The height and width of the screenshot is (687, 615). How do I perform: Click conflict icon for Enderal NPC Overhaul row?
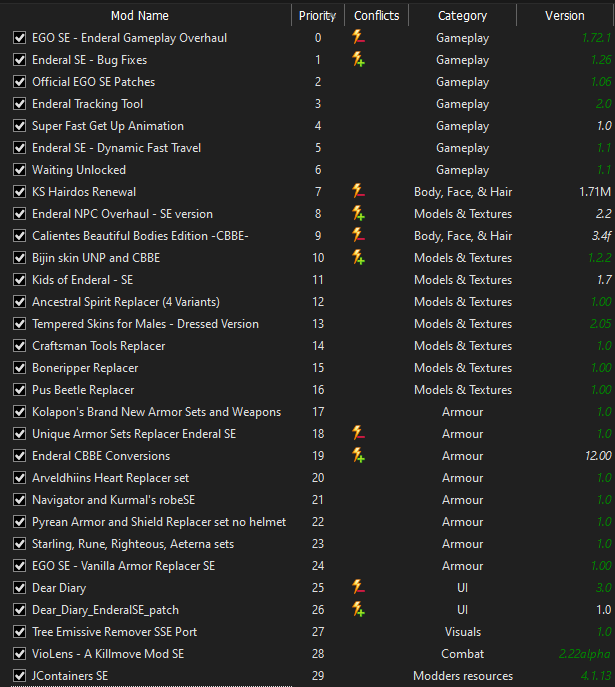tap(358, 213)
